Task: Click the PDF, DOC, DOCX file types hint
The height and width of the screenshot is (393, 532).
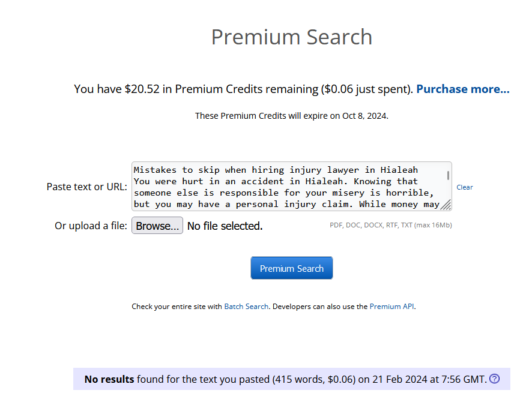Action: click(x=391, y=225)
